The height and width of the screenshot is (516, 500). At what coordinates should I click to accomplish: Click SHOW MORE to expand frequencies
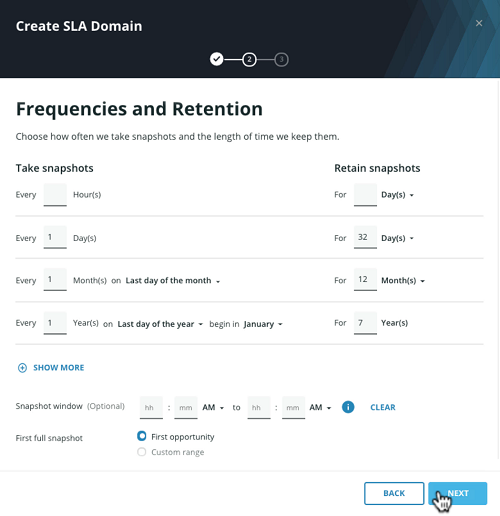[59, 368]
